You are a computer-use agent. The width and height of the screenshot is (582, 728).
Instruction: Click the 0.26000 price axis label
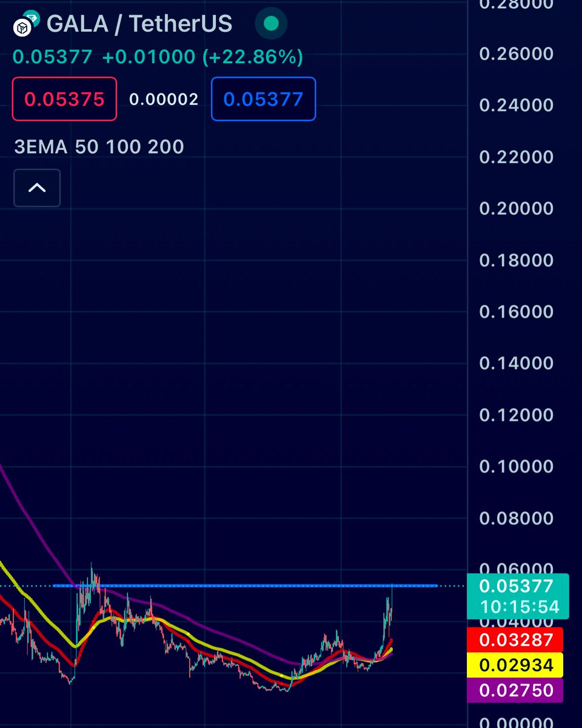pos(516,54)
